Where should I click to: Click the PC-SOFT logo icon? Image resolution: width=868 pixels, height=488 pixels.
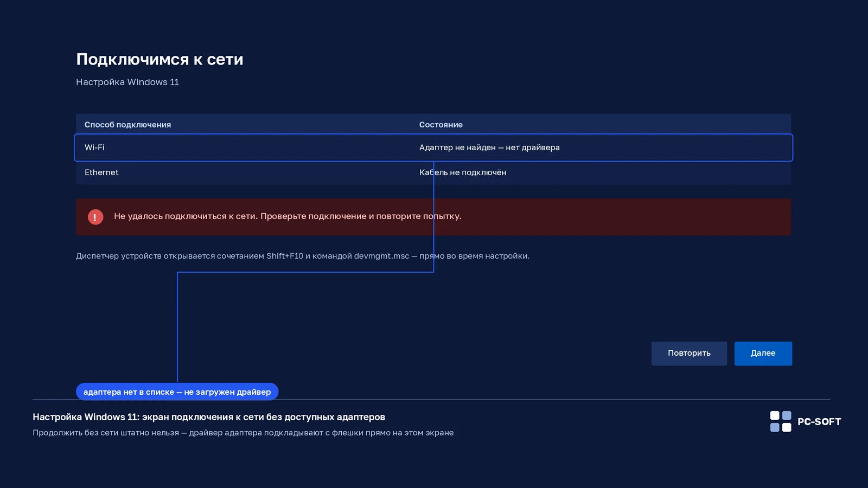click(x=781, y=421)
